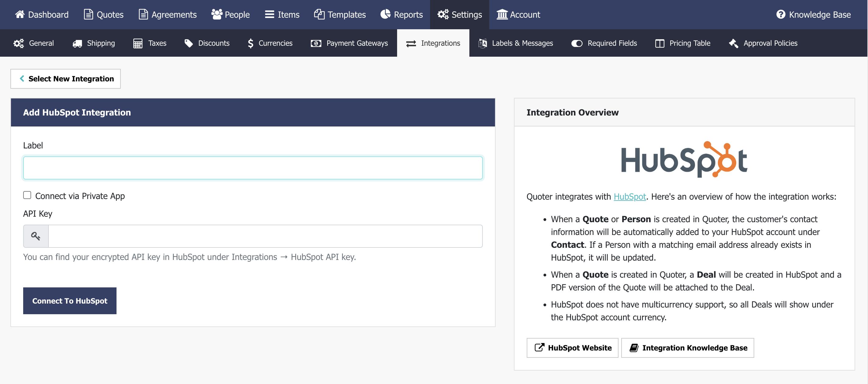Click the API key help text

point(189,257)
